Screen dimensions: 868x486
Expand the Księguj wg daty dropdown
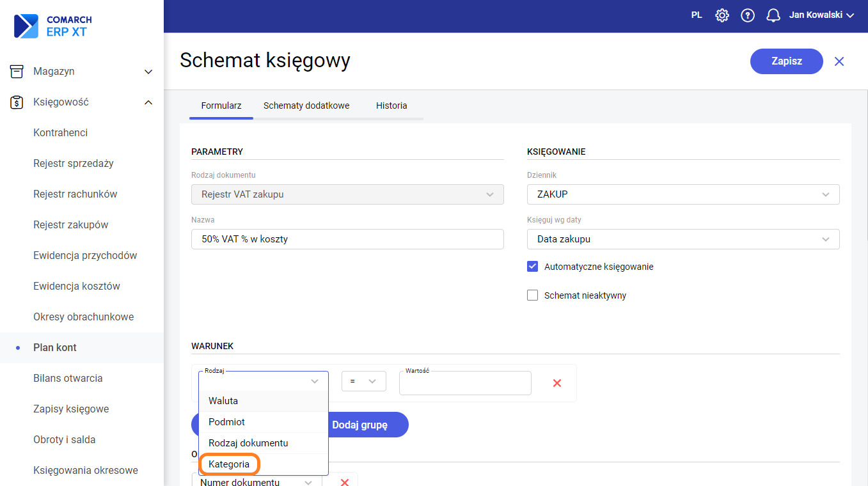pos(683,239)
